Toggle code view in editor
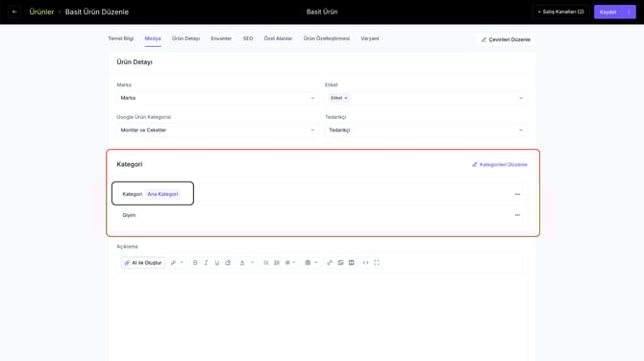 pos(365,262)
